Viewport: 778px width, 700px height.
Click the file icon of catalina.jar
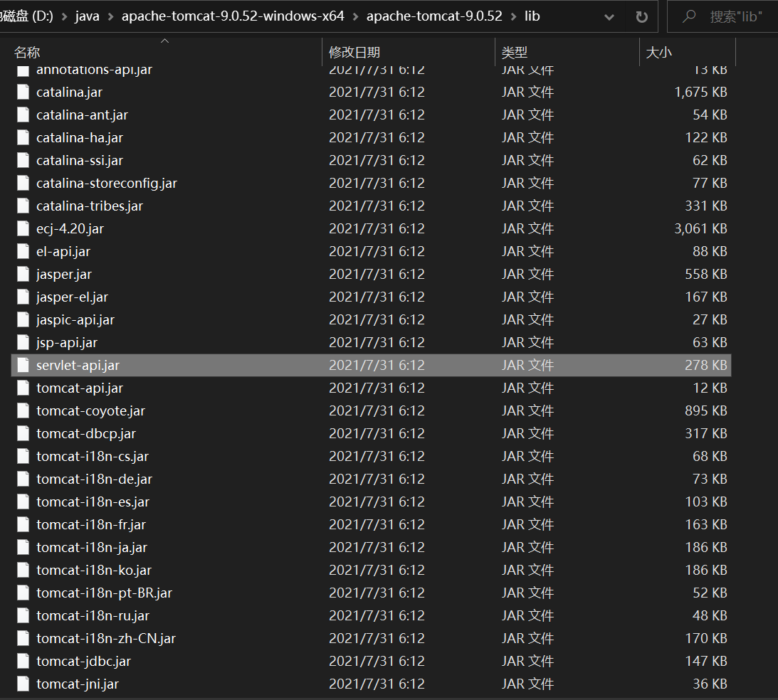[23, 92]
